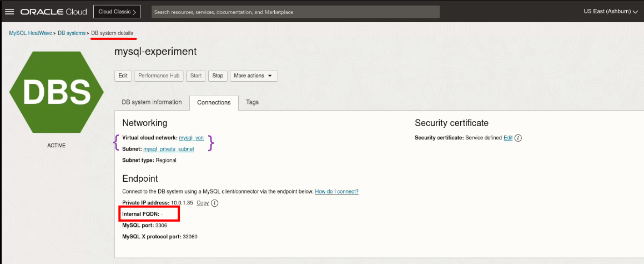Viewport: 644px width, 264px height.
Task: Click the Start button
Action: coord(196,76)
